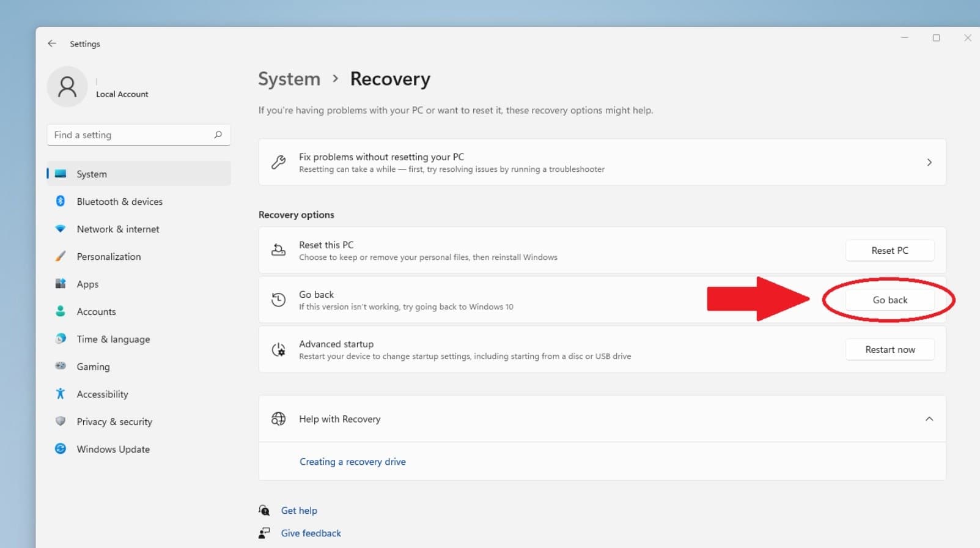Click the Get help headset icon
The width and height of the screenshot is (980, 548).
(264, 510)
